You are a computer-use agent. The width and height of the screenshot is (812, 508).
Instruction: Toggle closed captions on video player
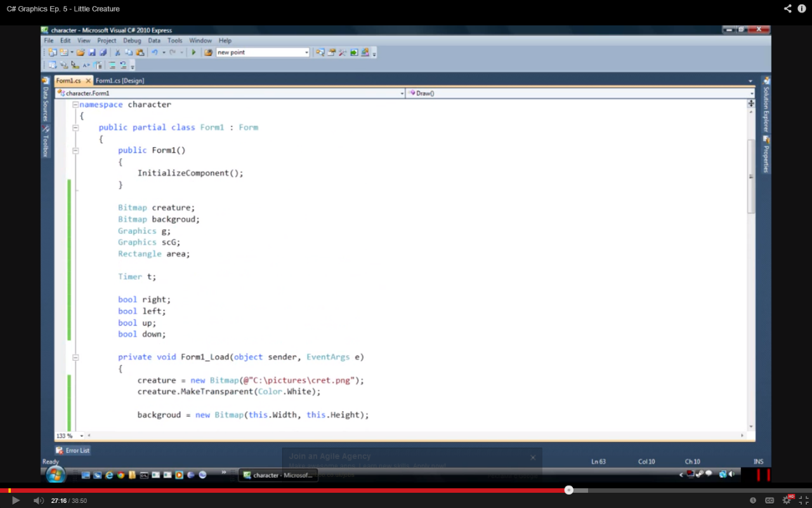pos(769,500)
